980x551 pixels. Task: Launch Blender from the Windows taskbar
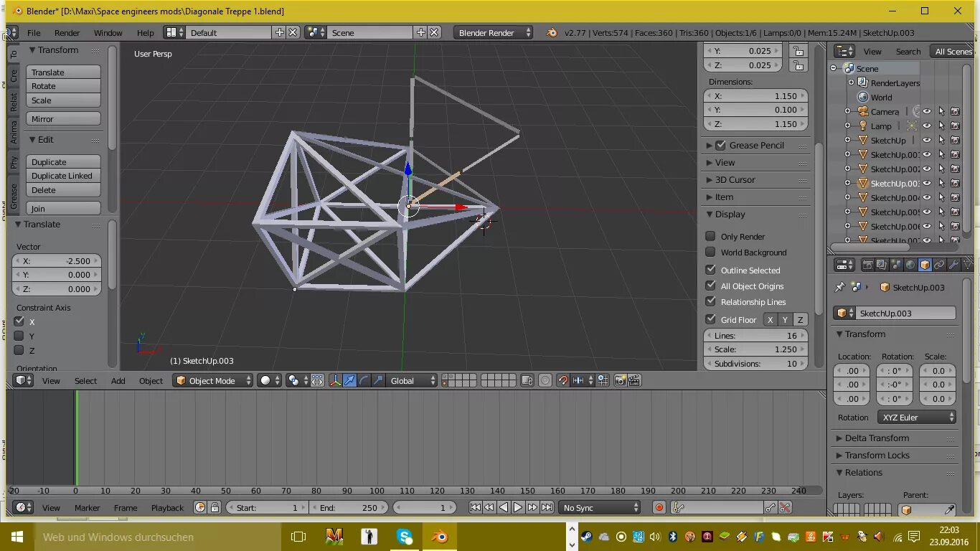coord(440,537)
